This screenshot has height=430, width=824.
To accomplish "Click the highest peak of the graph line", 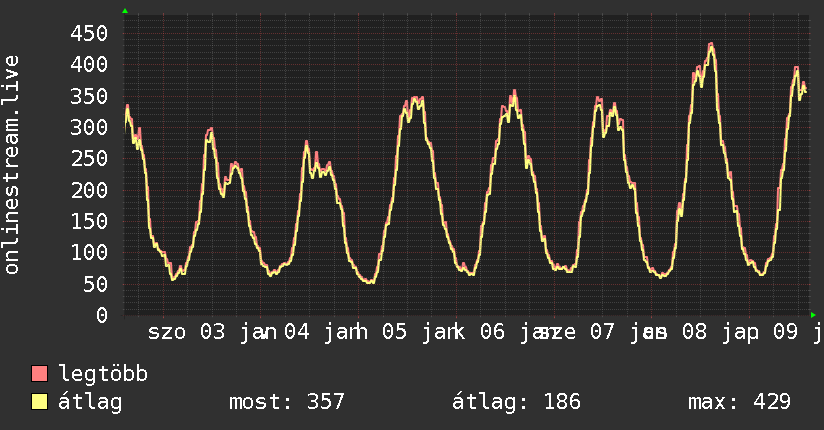I will 711,45.
